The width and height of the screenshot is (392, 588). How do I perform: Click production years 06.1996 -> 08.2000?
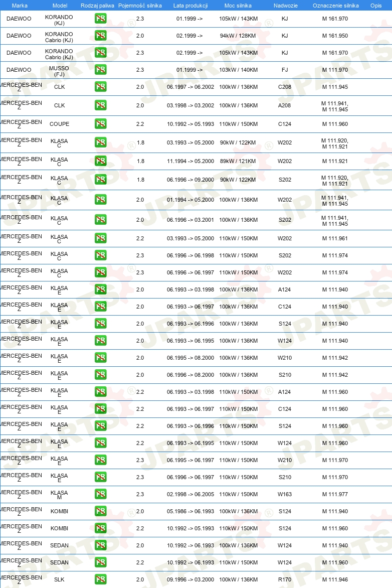[190, 375]
